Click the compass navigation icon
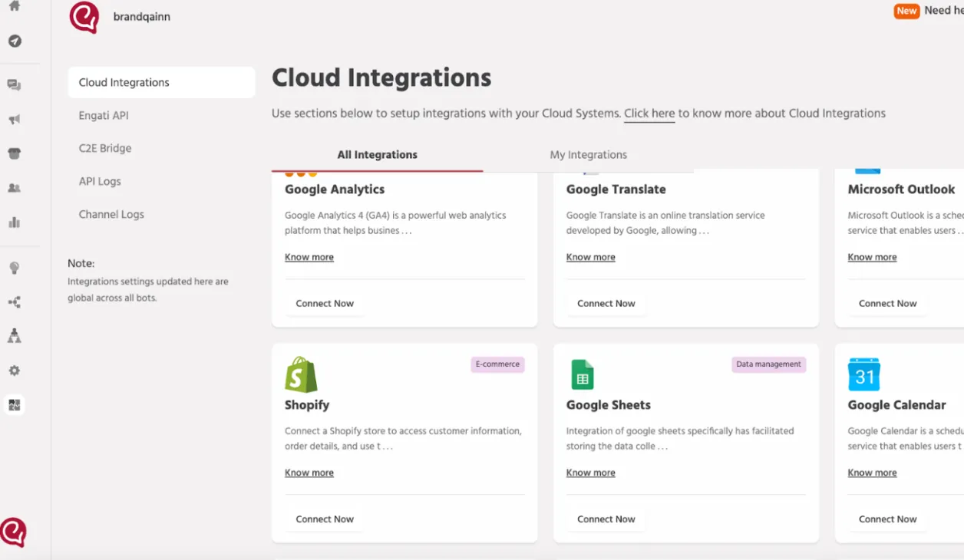964x560 pixels. tap(15, 41)
